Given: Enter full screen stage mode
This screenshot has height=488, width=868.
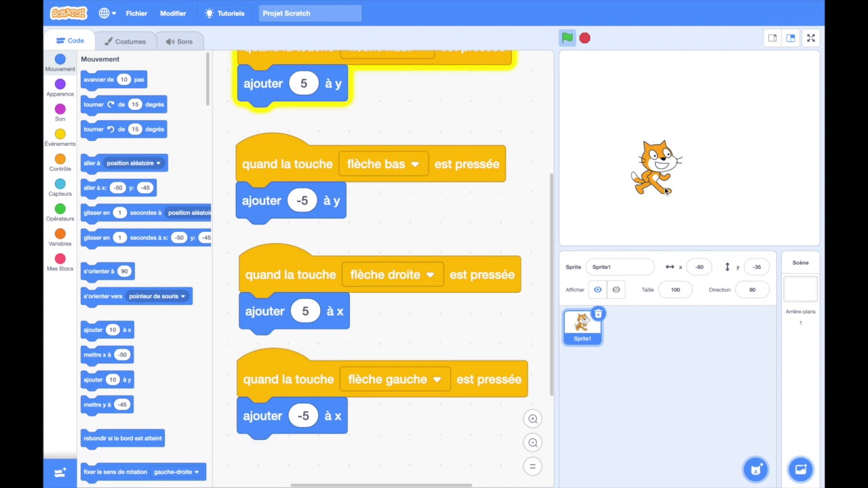Looking at the screenshot, I should [811, 38].
